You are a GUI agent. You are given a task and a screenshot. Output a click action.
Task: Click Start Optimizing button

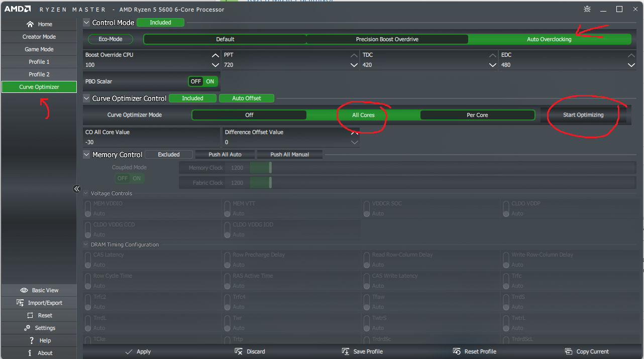click(583, 115)
